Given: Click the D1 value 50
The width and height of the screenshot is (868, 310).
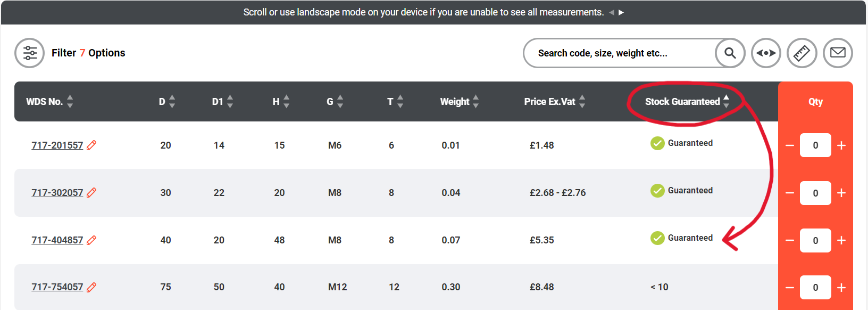Looking at the screenshot, I should [x=219, y=287].
